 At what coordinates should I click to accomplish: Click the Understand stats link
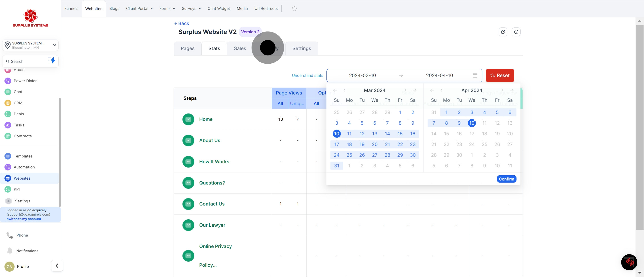[x=307, y=76]
